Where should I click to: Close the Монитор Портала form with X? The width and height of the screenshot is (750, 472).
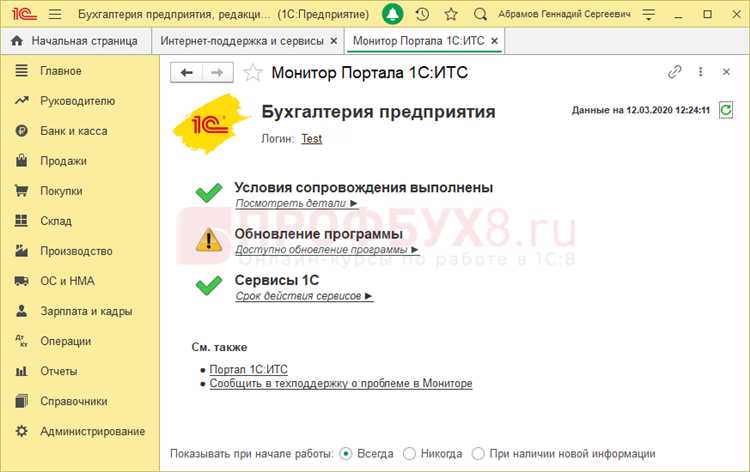726,72
